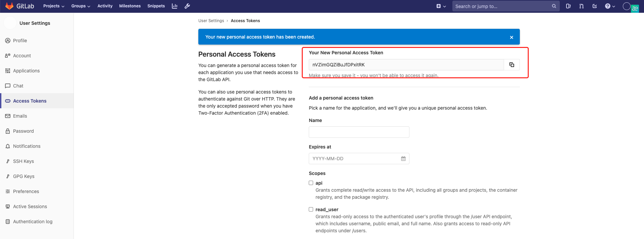The height and width of the screenshot is (239, 644).
Task: Open the admin area wrench icon
Action: pos(187,6)
